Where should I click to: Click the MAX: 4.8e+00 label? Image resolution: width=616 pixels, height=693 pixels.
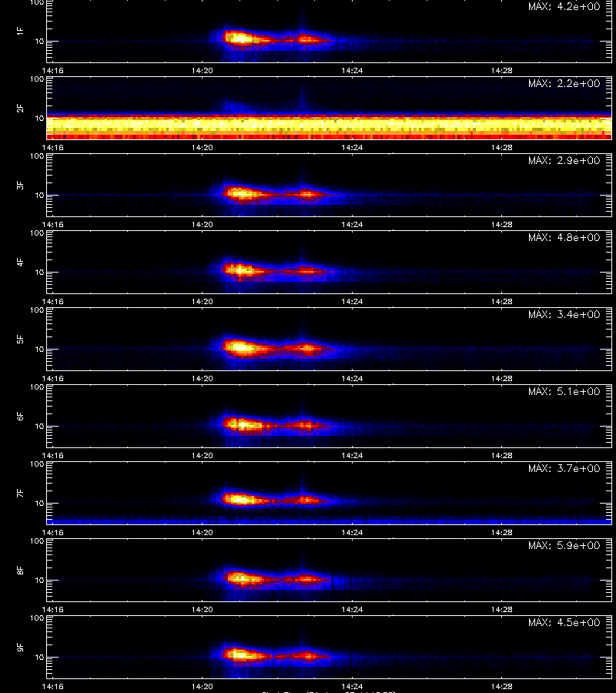click(564, 237)
